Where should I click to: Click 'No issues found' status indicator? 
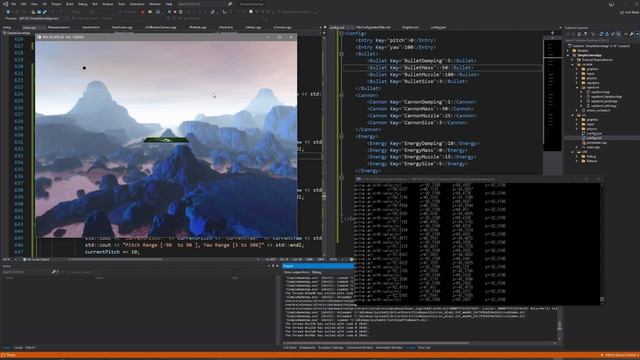[37, 260]
